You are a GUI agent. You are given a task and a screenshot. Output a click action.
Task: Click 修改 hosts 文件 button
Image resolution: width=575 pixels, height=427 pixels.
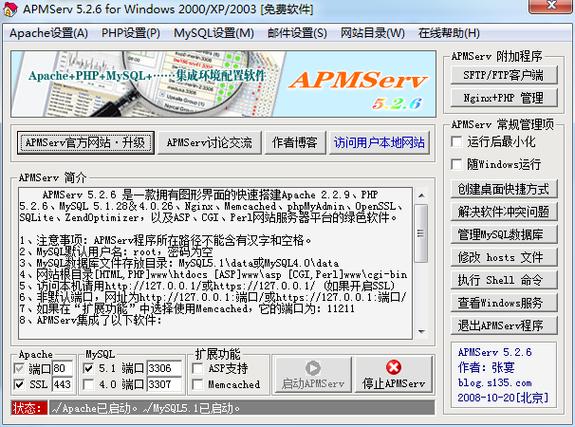(x=504, y=257)
